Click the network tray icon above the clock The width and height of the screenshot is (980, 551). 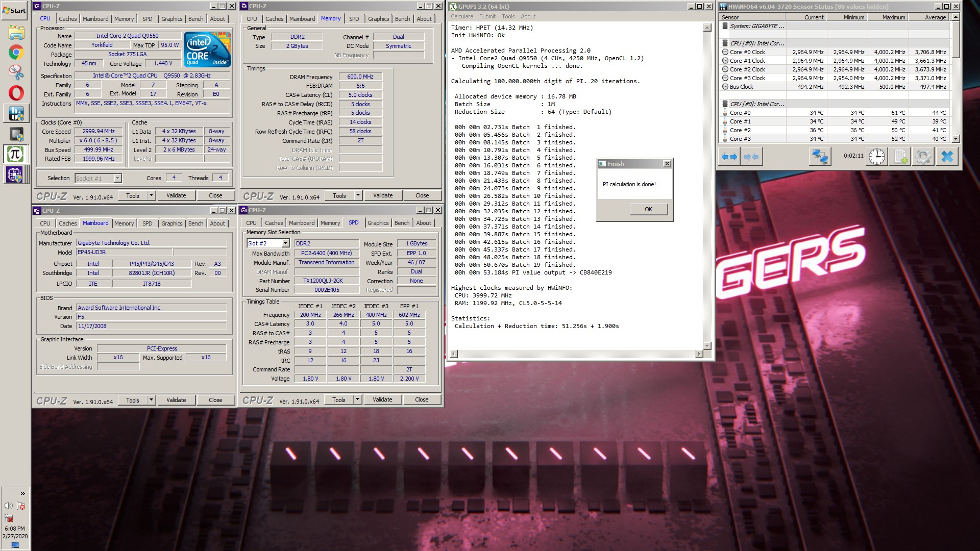[x=9, y=518]
